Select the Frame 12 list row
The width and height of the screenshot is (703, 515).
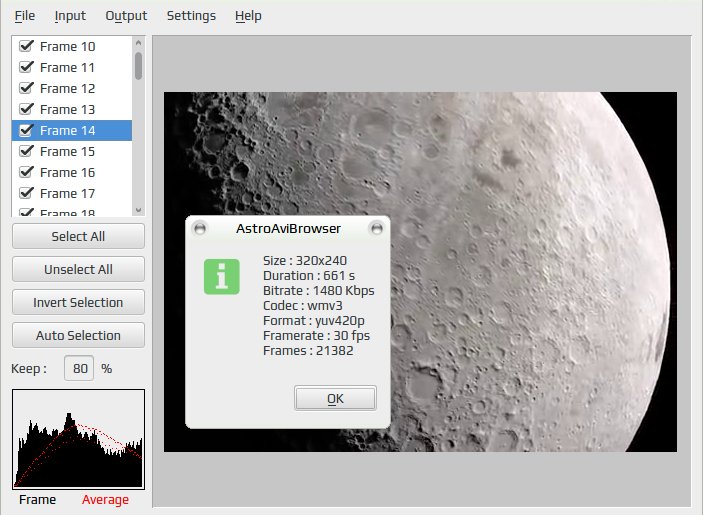(x=72, y=88)
